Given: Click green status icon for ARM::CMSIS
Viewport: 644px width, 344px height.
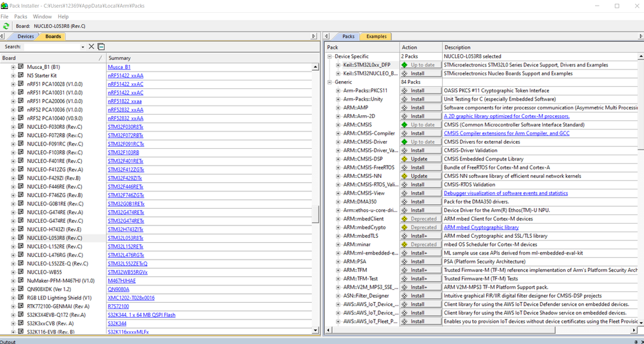Looking at the screenshot, I should pos(404,125).
